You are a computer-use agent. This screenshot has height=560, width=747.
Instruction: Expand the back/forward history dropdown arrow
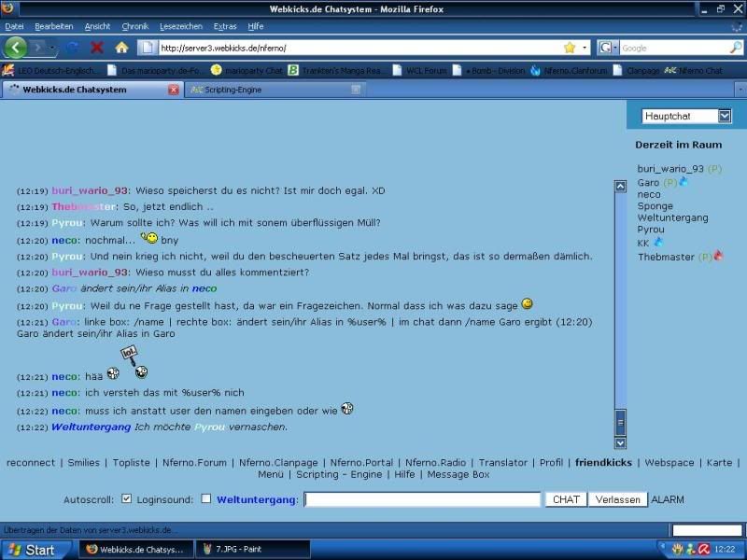(52, 48)
